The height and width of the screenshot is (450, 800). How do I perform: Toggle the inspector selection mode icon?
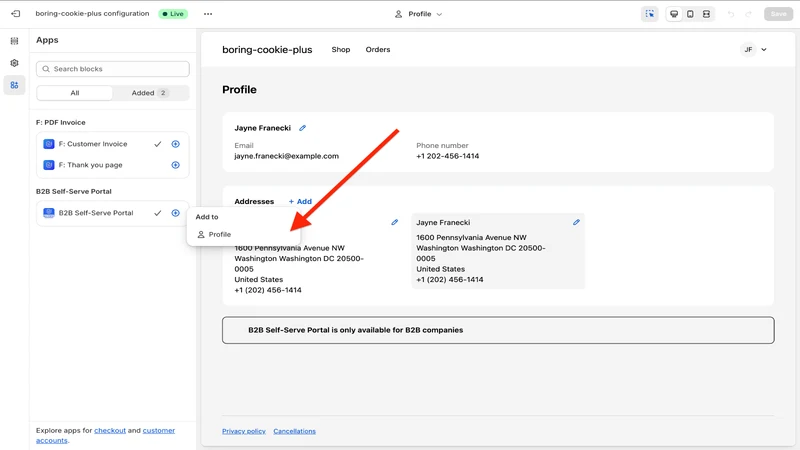click(649, 14)
